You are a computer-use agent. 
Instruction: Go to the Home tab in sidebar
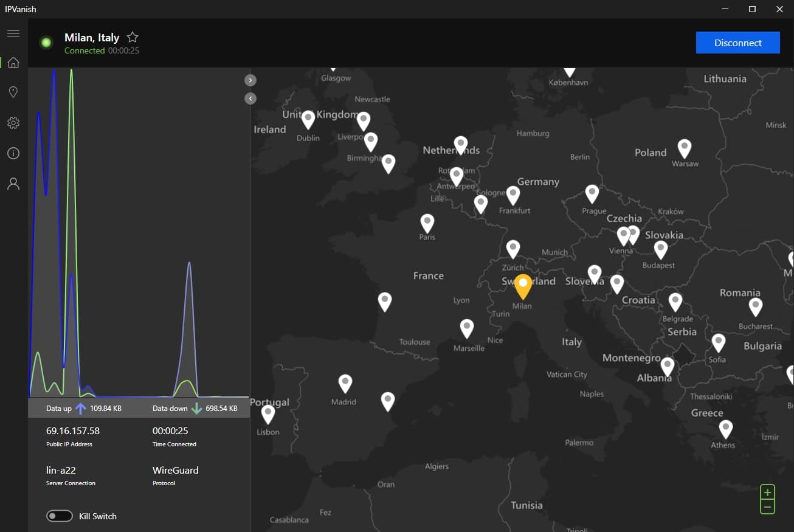[13, 63]
